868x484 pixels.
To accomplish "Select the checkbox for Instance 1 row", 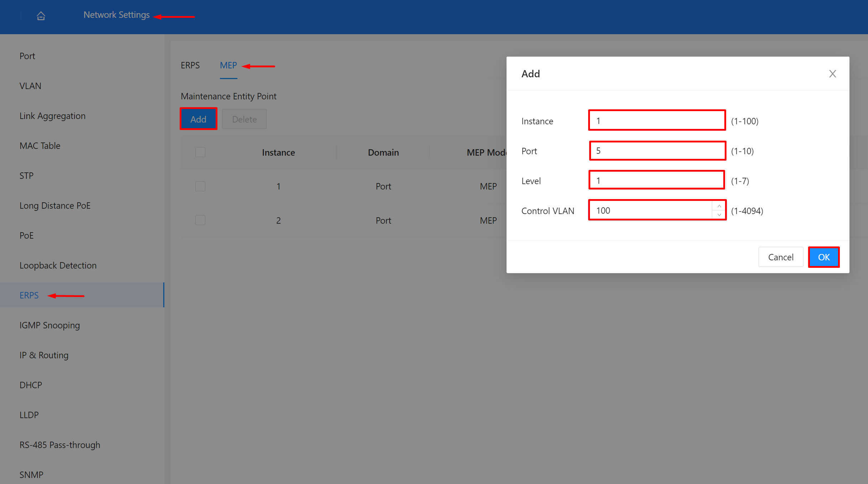I will coord(200,186).
